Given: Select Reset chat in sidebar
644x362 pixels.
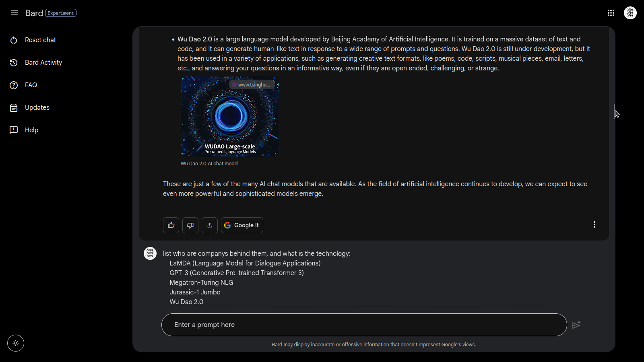Looking at the screenshot, I should click(x=40, y=40).
